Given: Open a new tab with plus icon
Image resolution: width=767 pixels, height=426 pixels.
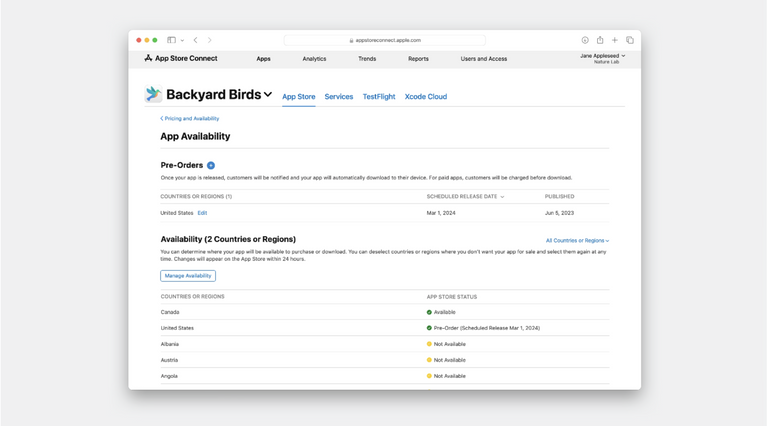Looking at the screenshot, I should (x=615, y=40).
